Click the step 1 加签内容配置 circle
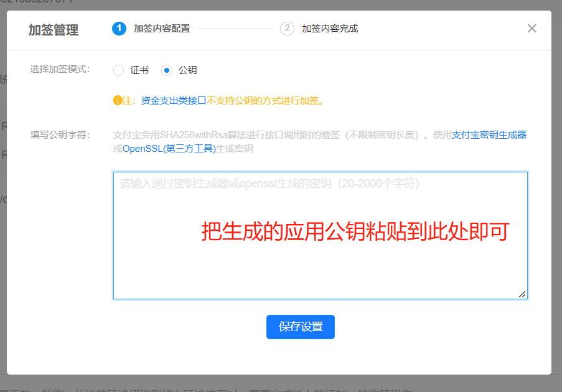This screenshot has width=562, height=392. (x=119, y=28)
